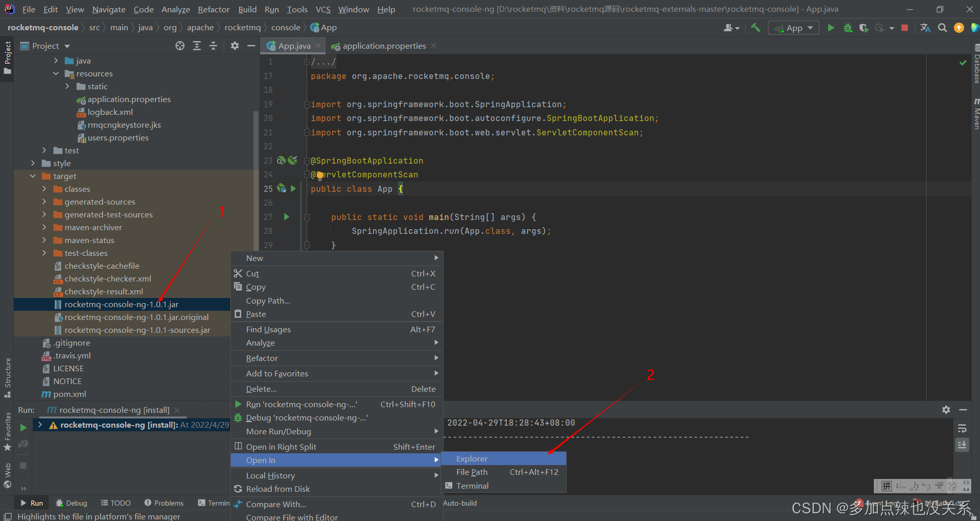
Task: Select Terminal in the Open In submenu
Action: (x=504, y=486)
